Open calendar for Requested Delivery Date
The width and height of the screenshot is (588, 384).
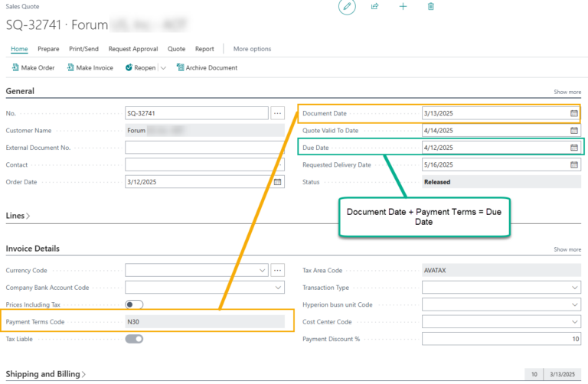click(573, 164)
